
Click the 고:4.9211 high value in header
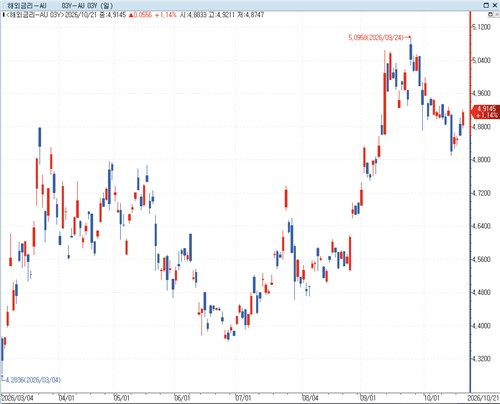222,15
